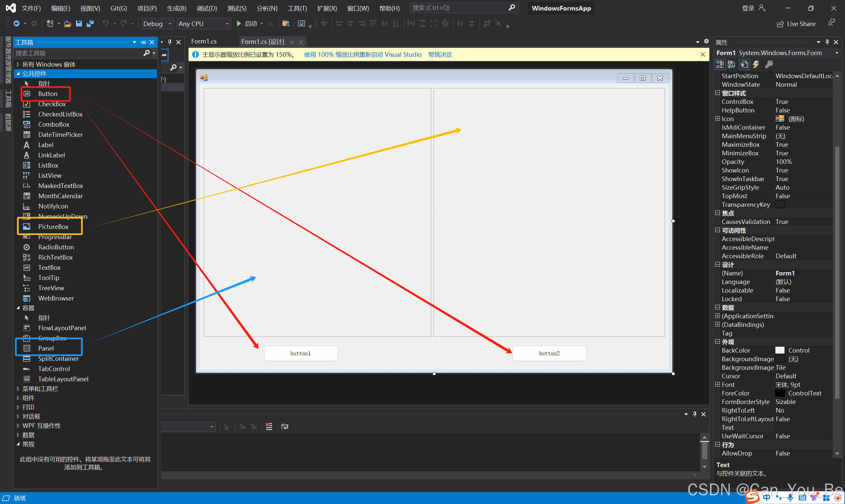
Task: Select the Button control in Toolbox
Action: point(48,94)
